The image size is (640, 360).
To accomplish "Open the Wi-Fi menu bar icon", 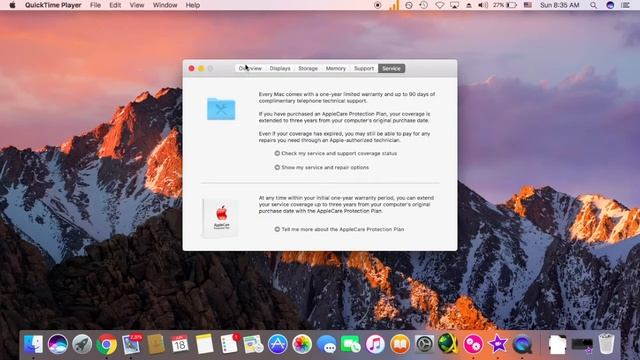I will coord(440,5).
